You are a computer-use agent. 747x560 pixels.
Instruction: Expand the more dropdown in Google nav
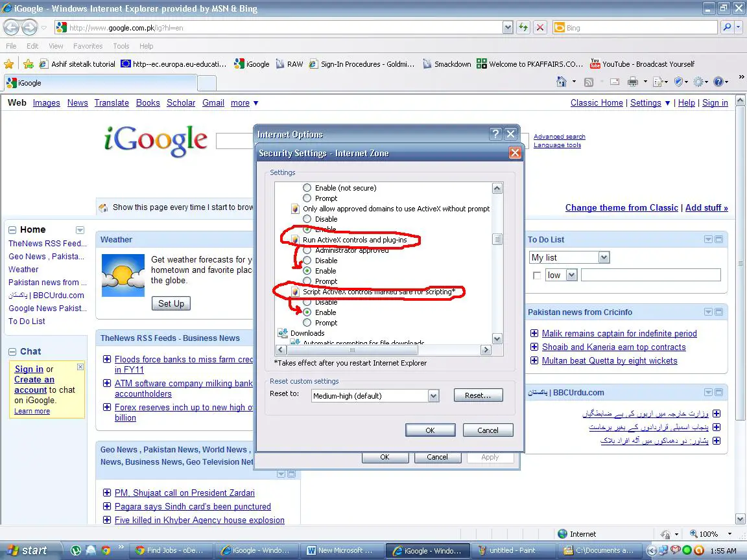pos(244,103)
